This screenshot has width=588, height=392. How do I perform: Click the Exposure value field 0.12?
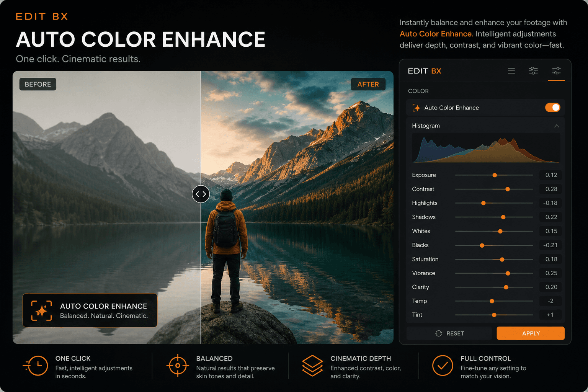pos(551,175)
